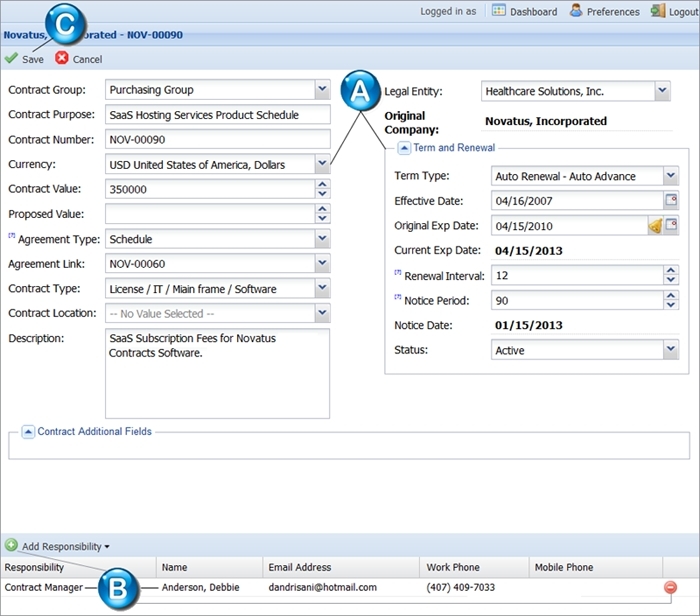Open the Agreement Link dropdown

(x=322, y=263)
